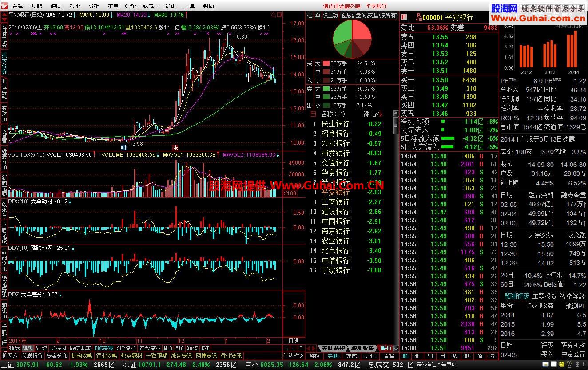Screen dimensions: 588x370
Task: Select the 单 view toggle
Action: coord(317,16)
